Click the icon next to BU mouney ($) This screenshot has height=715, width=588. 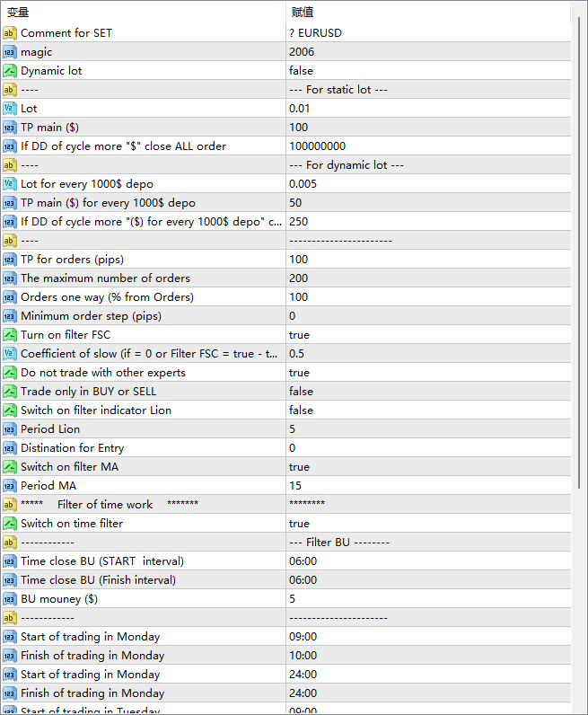click(10, 599)
